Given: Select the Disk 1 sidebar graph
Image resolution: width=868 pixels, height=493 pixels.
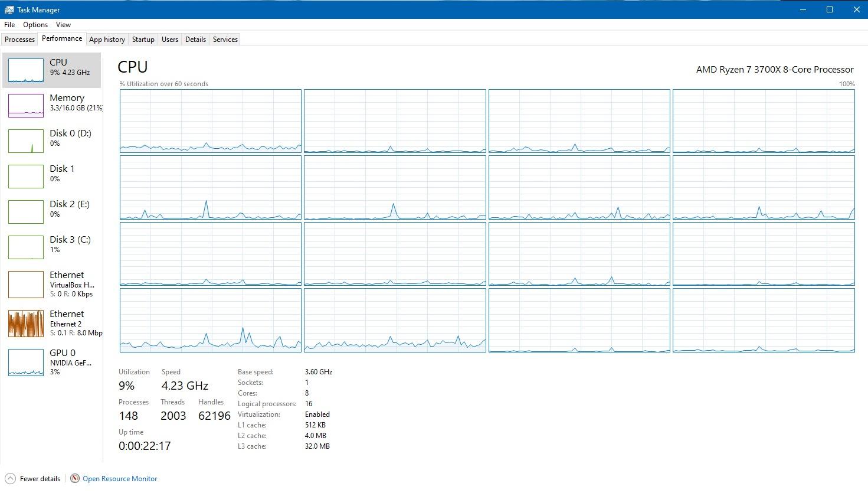Looking at the screenshot, I should [x=26, y=177].
